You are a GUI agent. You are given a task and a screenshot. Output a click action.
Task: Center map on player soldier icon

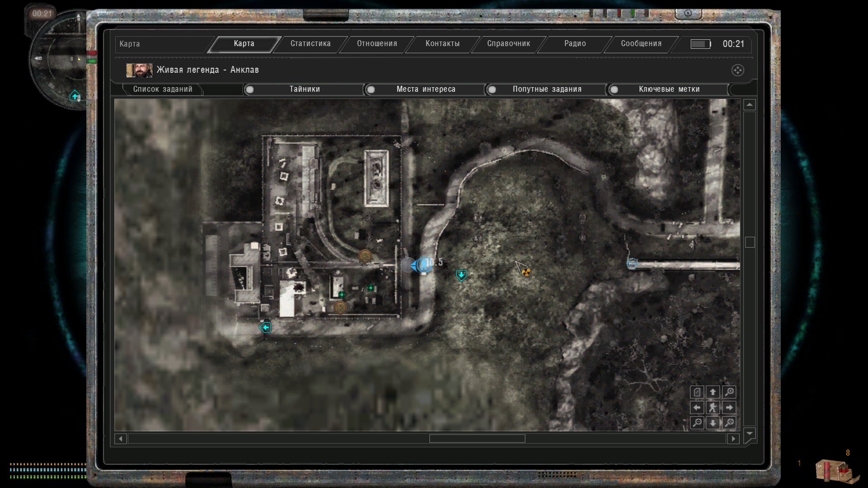[x=713, y=408]
